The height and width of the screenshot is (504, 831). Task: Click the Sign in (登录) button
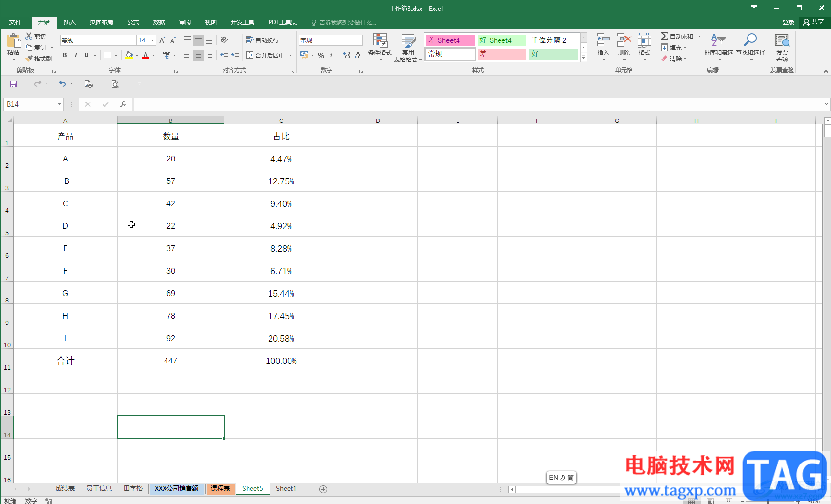click(788, 22)
